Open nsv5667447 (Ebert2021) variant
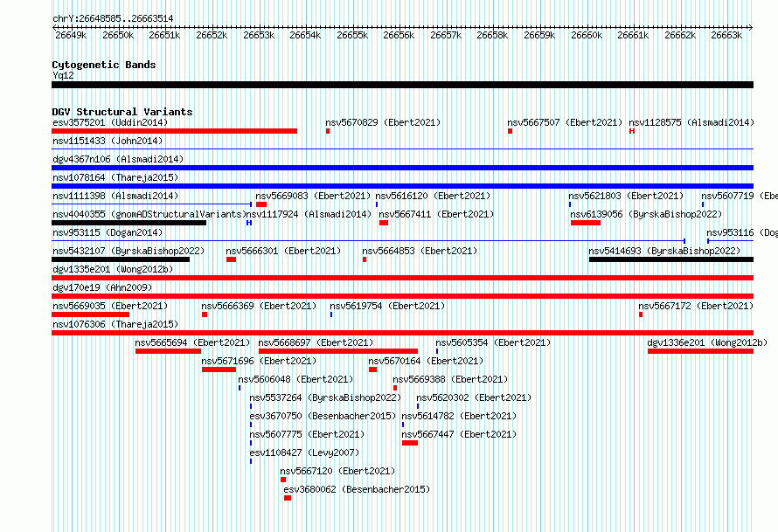This screenshot has width=778, height=532. tap(459, 434)
